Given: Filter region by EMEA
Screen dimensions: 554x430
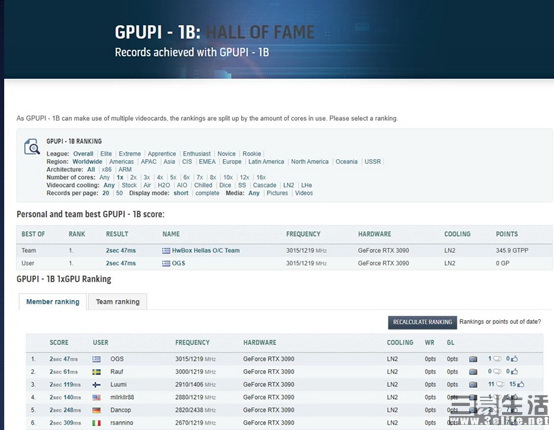Looking at the screenshot, I should [207, 161].
